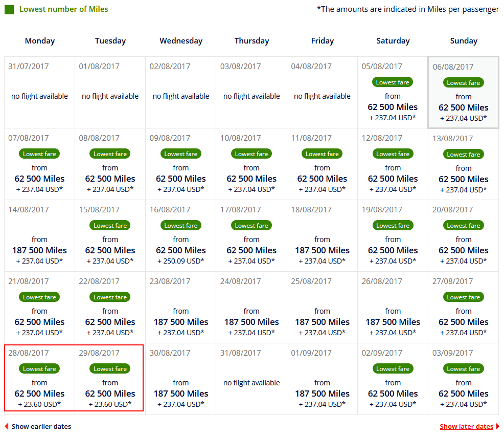Click the Show earlier dates link
Viewport: 504px width, 436px height.
pyautogui.click(x=41, y=426)
